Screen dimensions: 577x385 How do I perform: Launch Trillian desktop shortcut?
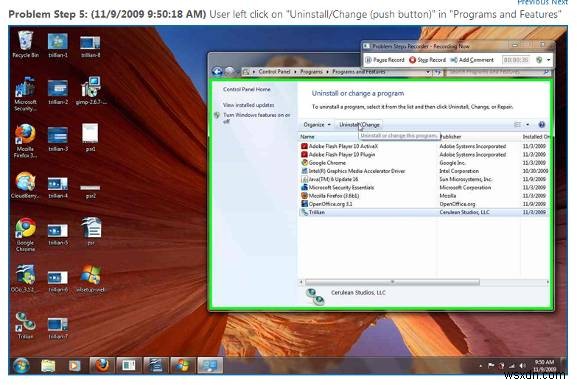[x=25, y=325]
